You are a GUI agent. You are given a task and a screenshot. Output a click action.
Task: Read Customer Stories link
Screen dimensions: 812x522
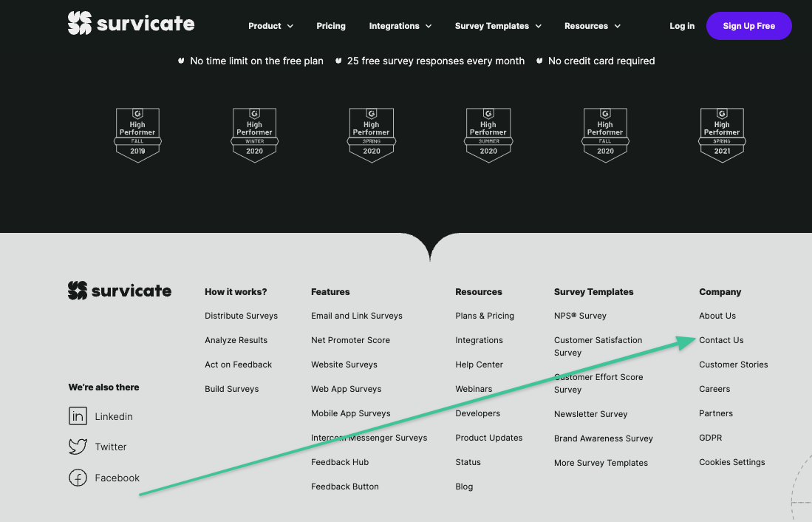733,365
